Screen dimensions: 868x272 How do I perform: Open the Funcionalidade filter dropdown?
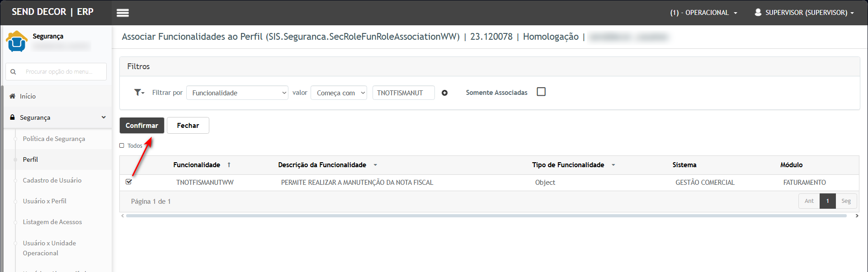[237, 93]
